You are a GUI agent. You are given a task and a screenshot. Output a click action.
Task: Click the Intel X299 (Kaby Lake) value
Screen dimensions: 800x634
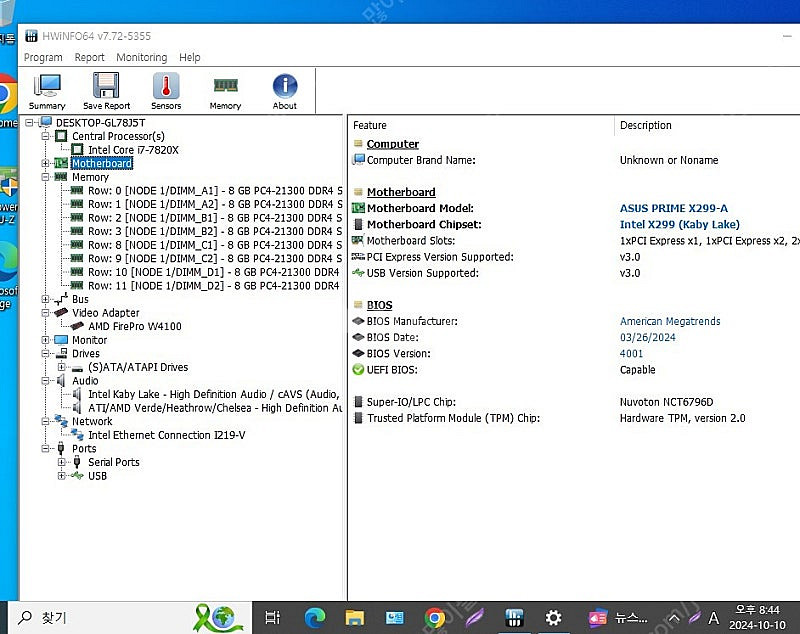(680, 224)
